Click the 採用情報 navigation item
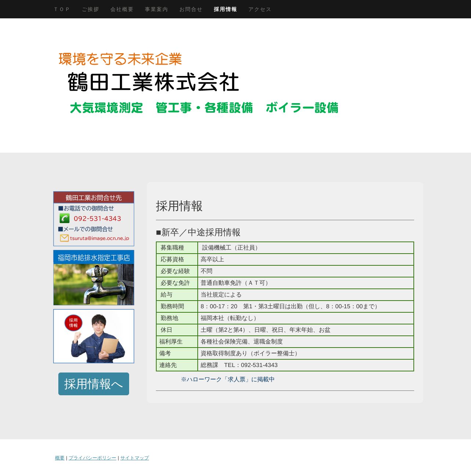 tap(225, 9)
